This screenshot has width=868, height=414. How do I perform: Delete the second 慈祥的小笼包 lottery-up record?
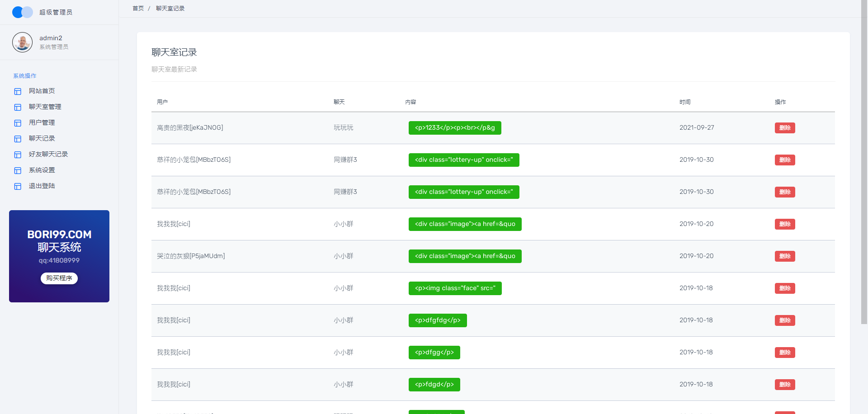[785, 192]
